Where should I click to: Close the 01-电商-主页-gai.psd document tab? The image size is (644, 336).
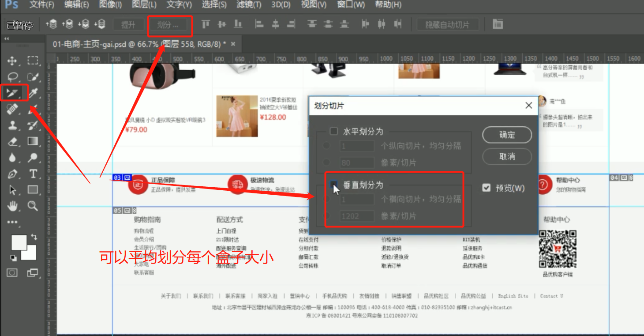coord(233,44)
